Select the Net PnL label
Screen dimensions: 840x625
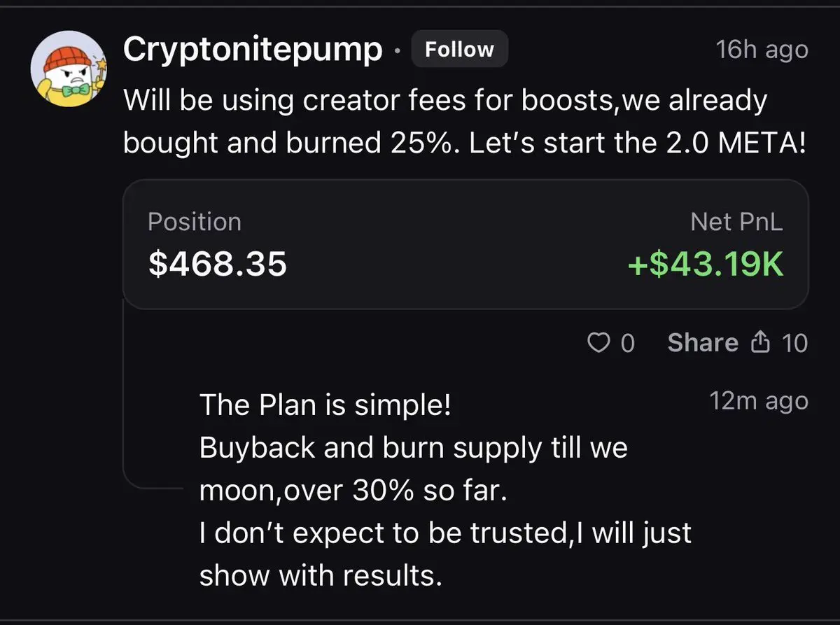click(736, 222)
